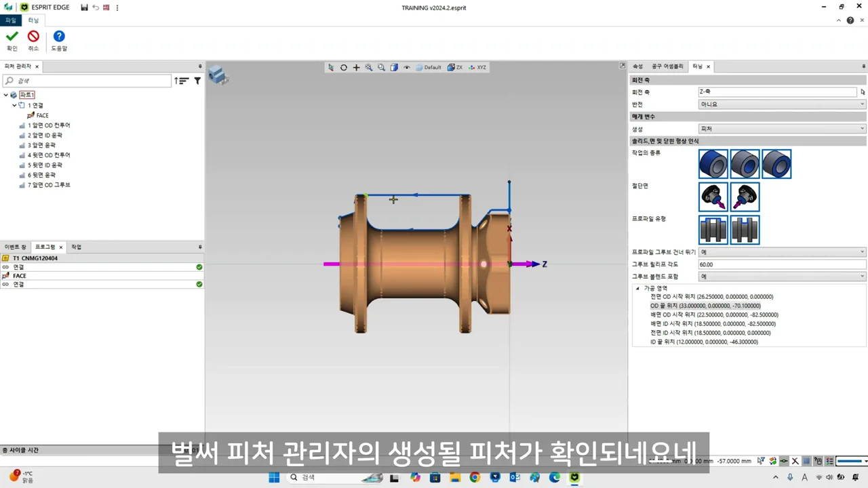Click the red X icon in status bar
The width and height of the screenshot is (868, 488).
tap(795, 461)
